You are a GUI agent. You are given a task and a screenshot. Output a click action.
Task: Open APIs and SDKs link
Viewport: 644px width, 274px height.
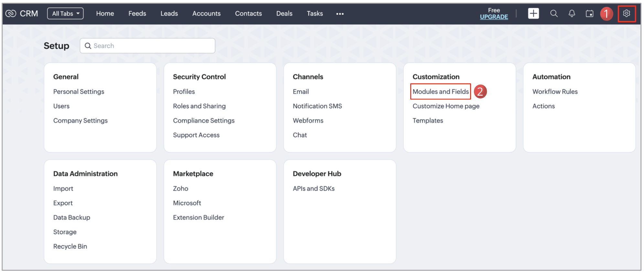pyautogui.click(x=314, y=189)
